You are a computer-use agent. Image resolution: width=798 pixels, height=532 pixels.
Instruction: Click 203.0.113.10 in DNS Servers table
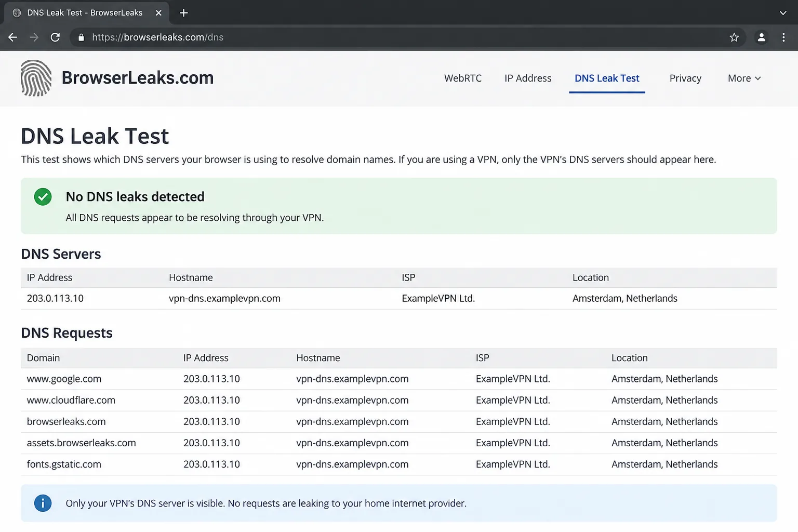(55, 298)
